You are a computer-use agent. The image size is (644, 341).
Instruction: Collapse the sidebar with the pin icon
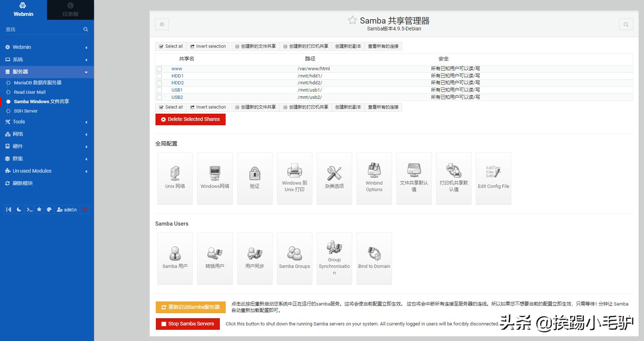(x=9, y=210)
